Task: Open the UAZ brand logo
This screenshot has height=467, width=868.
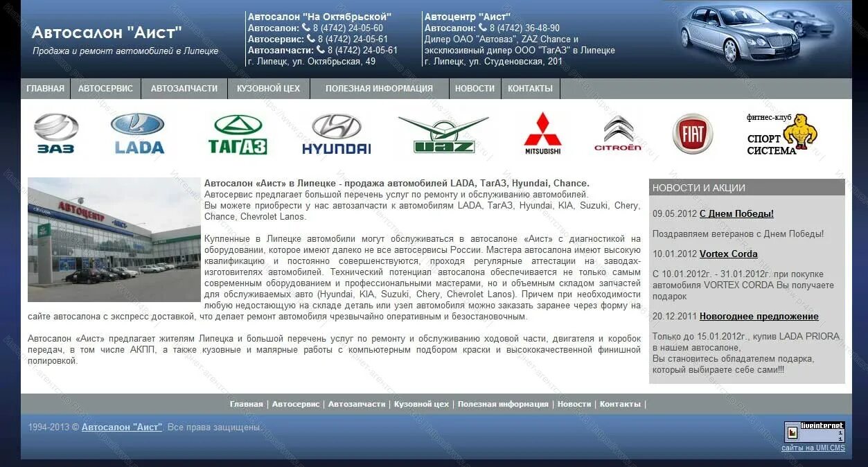Action: (x=443, y=134)
